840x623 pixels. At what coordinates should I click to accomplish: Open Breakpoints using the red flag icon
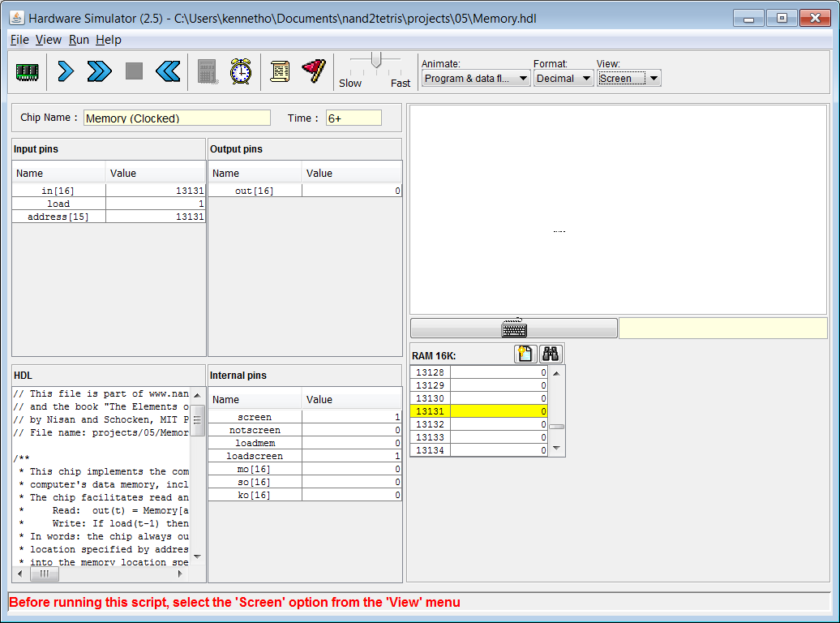tap(313, 71)
